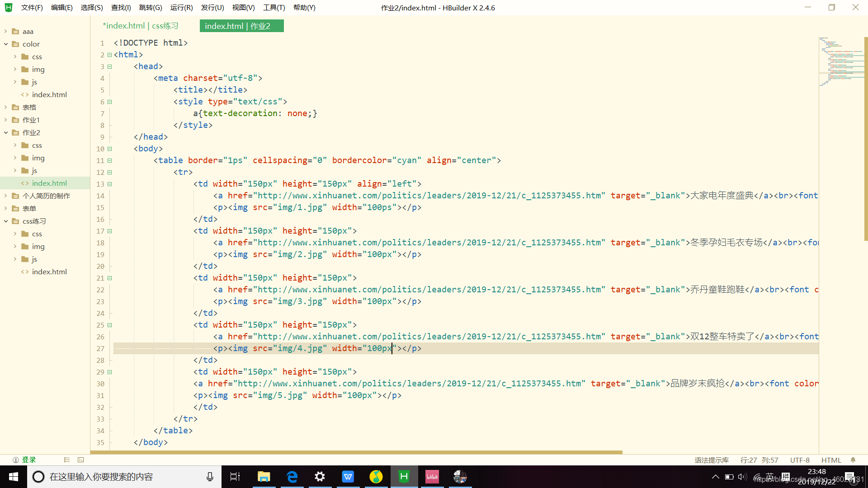
Task: Click the horizontal scrollbar under editor
Action: 356,452
